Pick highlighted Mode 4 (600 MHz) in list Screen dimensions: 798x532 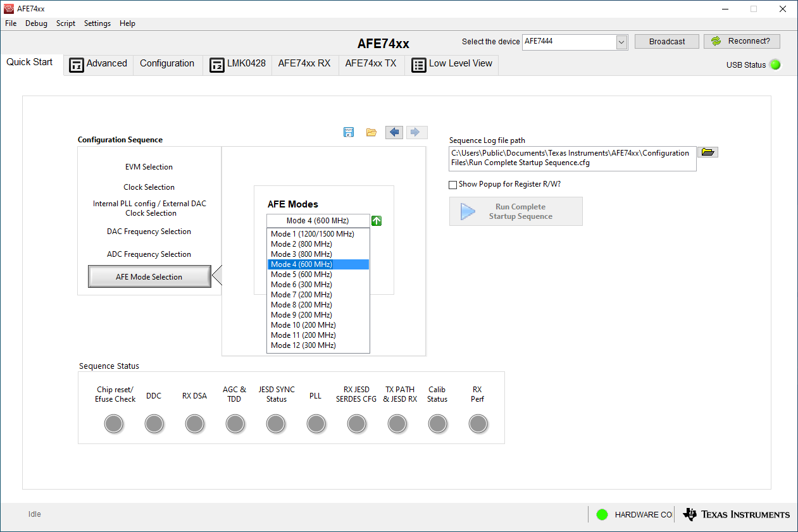(318, 264)
